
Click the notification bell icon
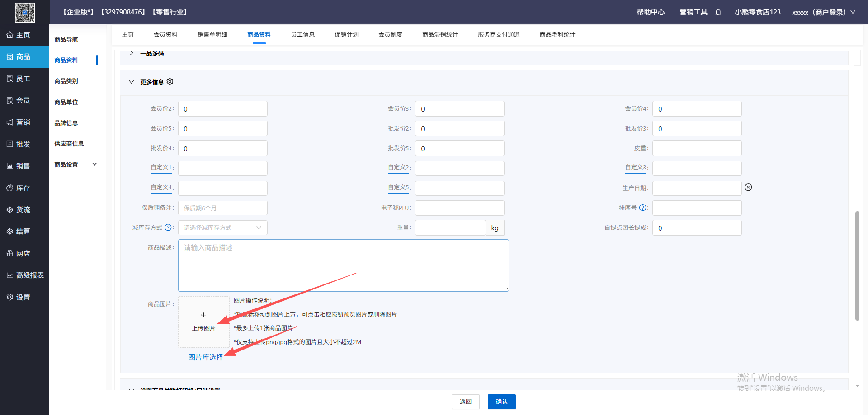pyautogui.click(x=718, y=12)
